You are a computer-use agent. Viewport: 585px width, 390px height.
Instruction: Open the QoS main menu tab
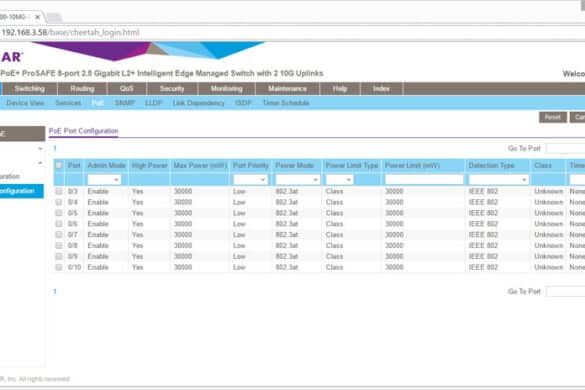coord(126,89)
